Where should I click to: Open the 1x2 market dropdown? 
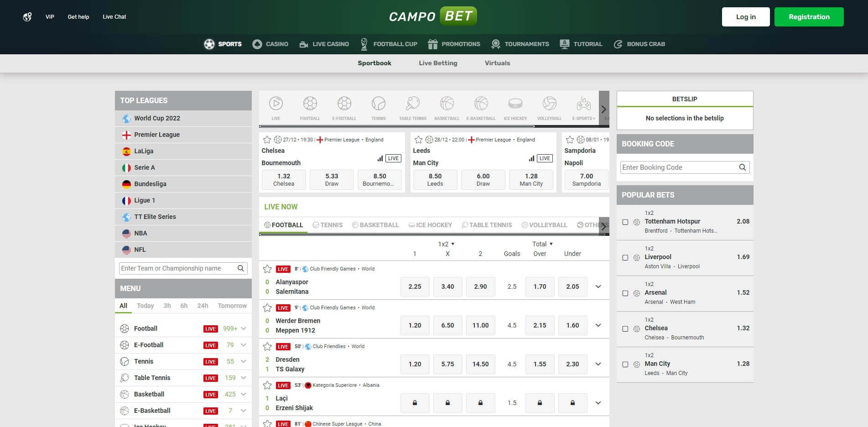coord(447,244)
